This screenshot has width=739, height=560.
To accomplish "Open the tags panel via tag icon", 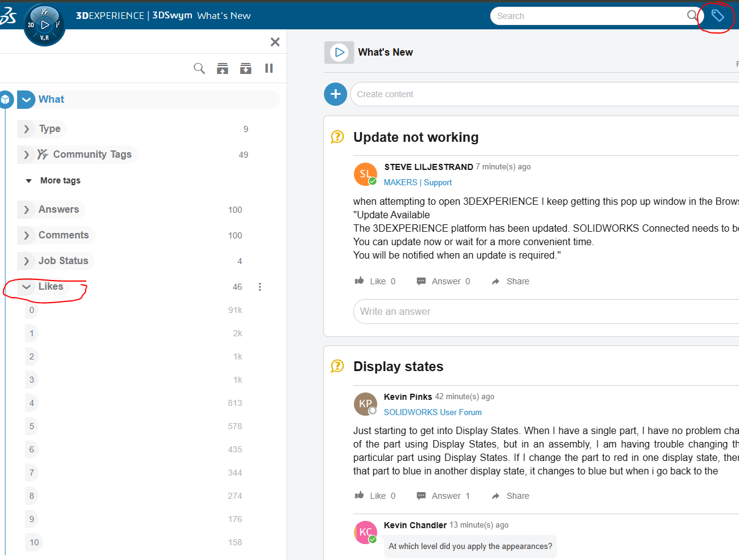I will 718,16.
